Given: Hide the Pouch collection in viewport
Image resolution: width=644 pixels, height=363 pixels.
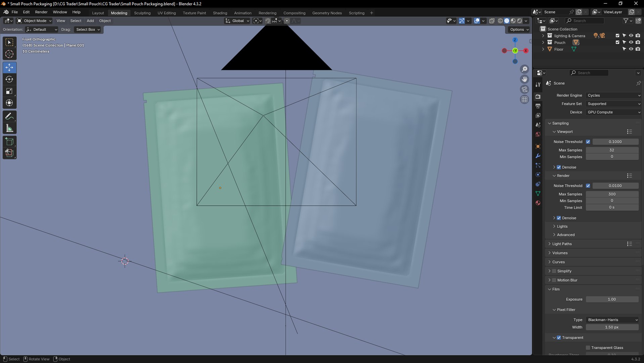Looking at the screenshot, I should pyautogui.click(x=631, y=42).
